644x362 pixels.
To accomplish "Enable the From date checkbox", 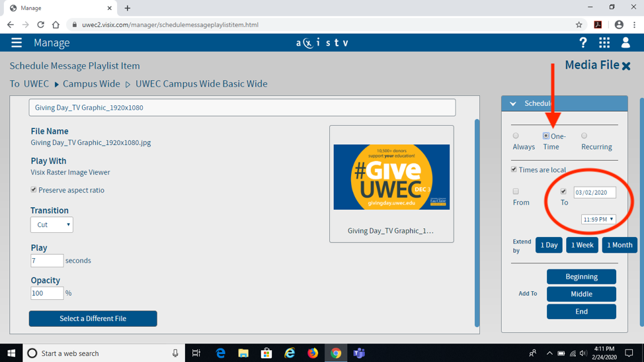I will [516, 191].
